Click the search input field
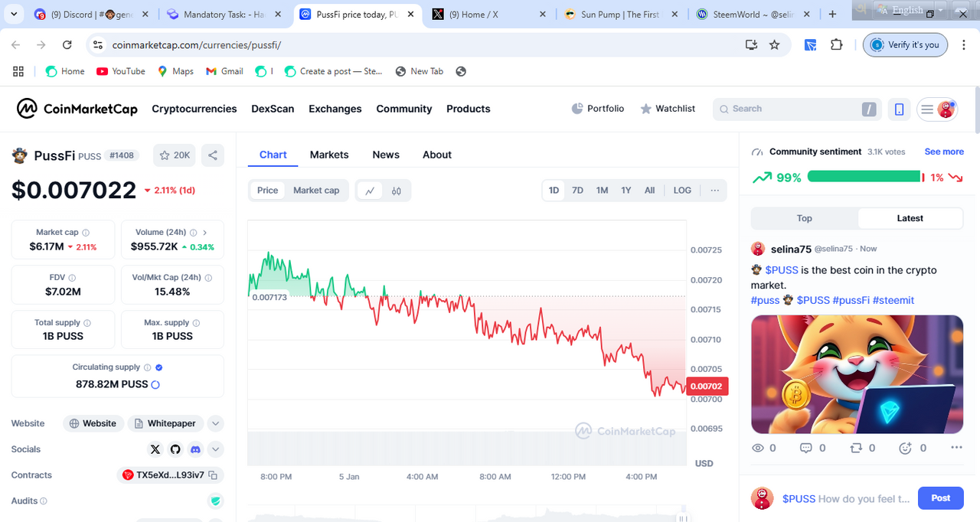Screen dimensions: 980x522 797,109
